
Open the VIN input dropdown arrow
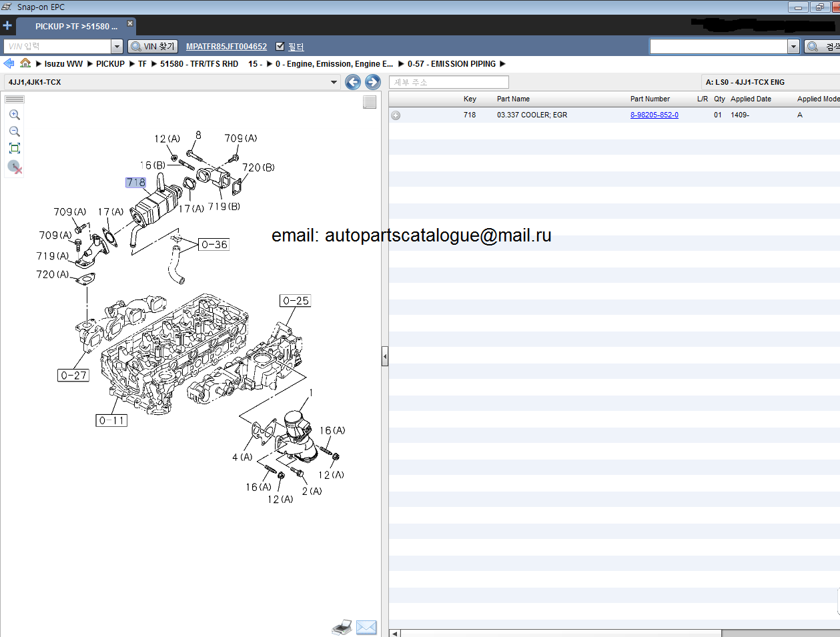pyautogui.click(x=117, y=46)
